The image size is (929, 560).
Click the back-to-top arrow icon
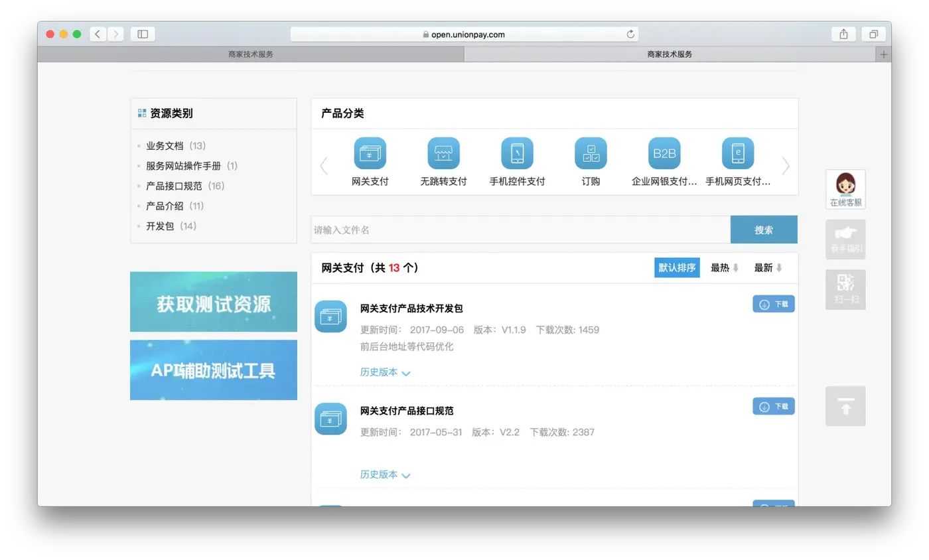[x=845, y=406]
